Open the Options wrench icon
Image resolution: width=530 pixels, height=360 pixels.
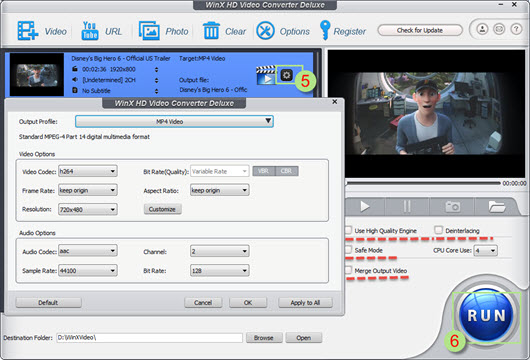click(x=265, y=31)
